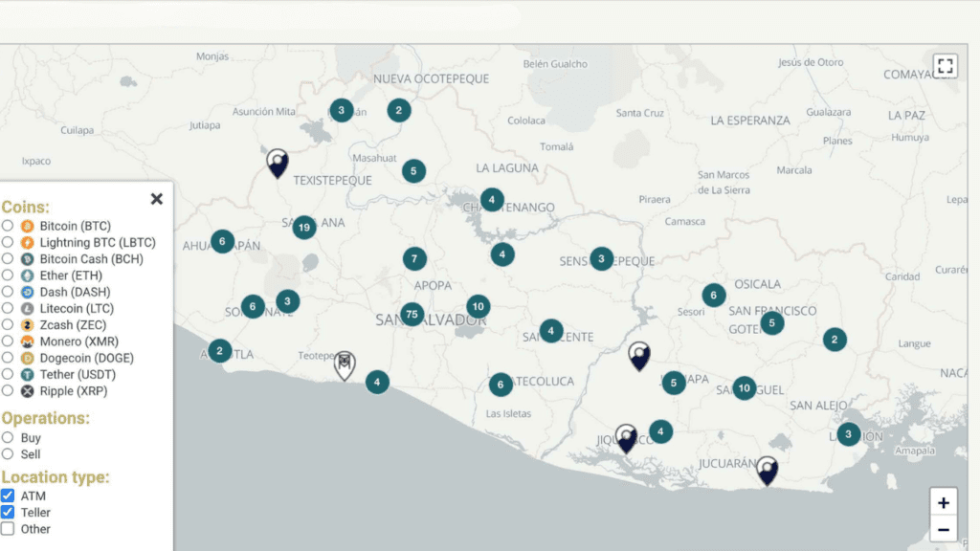Click the location pin near Jucuarán

[767, 470]
